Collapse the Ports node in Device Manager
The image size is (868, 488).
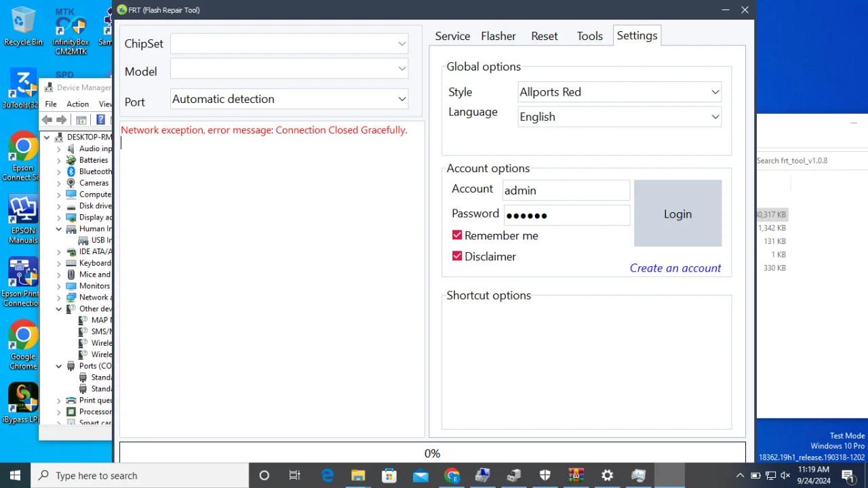(59, 366)
